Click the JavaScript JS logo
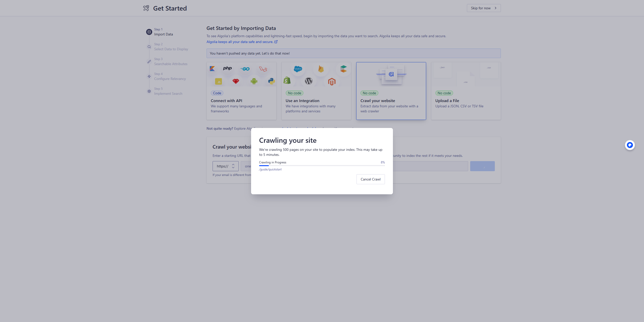Screen dimensions: 644x322 tap(219, 82)
